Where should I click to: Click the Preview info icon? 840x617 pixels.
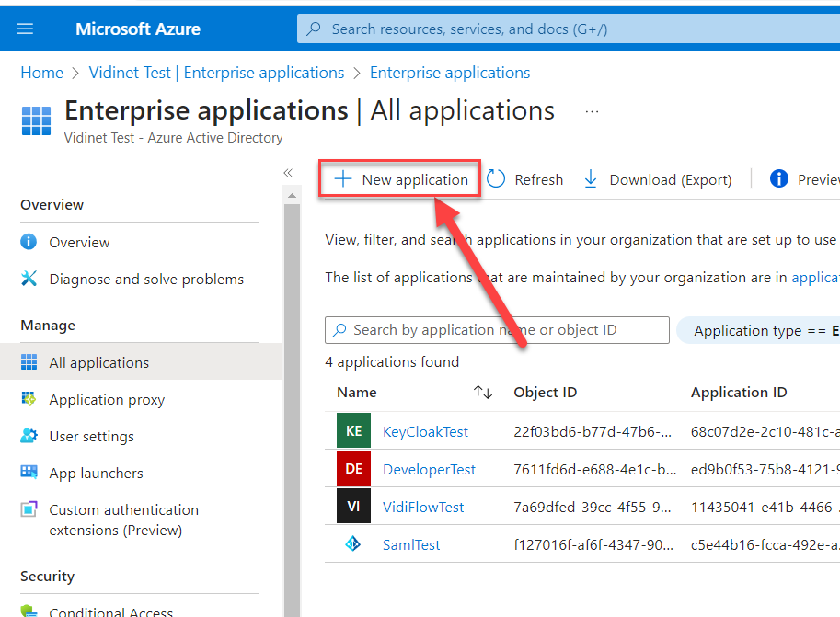pos(779,179)
